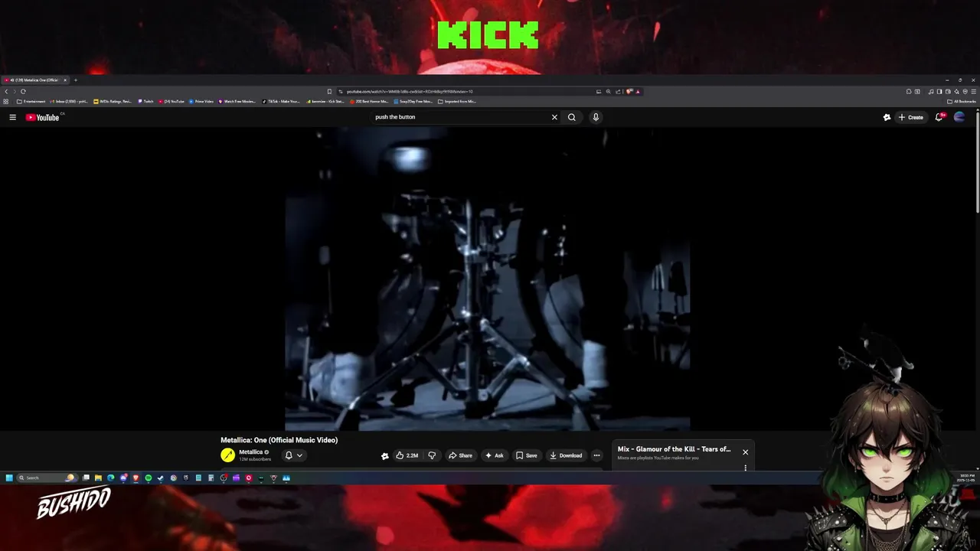Viewport: 980px width, 551px height.
Task: Open the browser apps grid icon
Action: pyautogui.click(x=6, y=101)
